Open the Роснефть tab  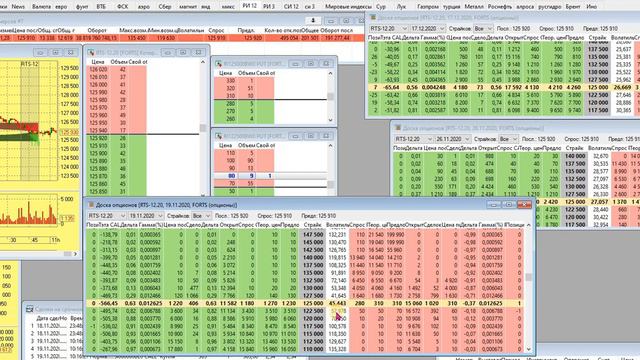pyautogui.click(x=500, y=7)
